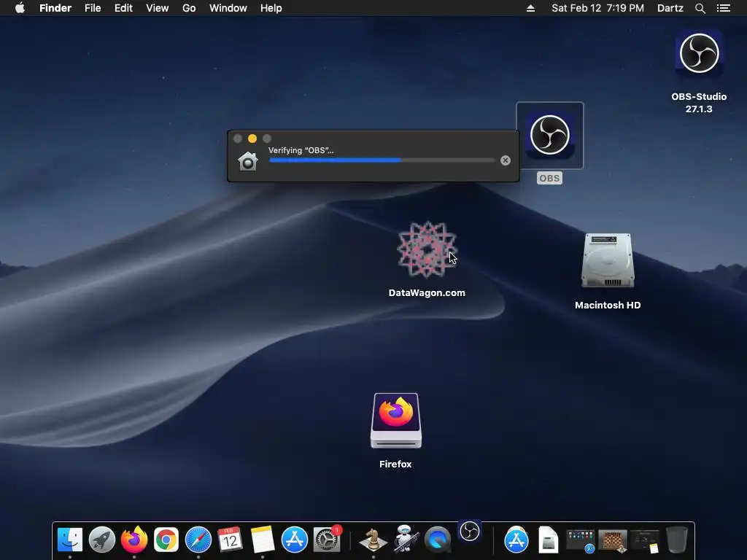Click the Verifying "OBS"... text
Viewport: 747px width, 560px height.
[x=301, y=150]
